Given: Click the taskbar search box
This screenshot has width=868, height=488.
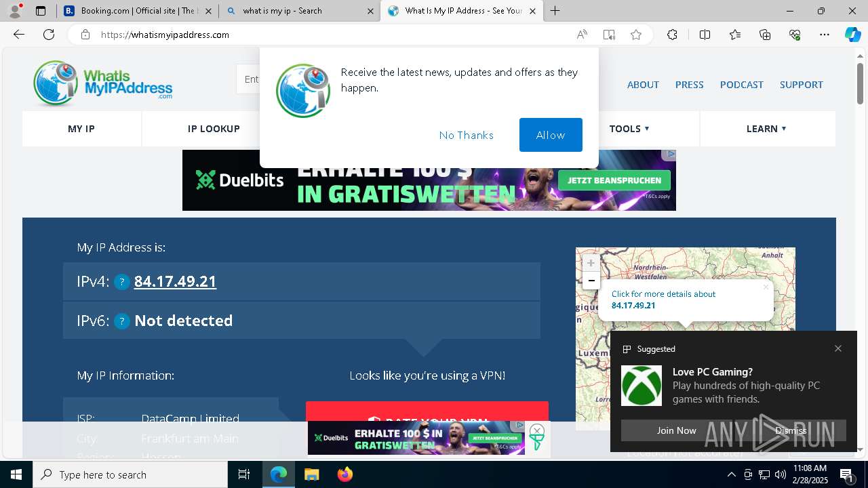Looking at the screenshot, I should 130,474.
